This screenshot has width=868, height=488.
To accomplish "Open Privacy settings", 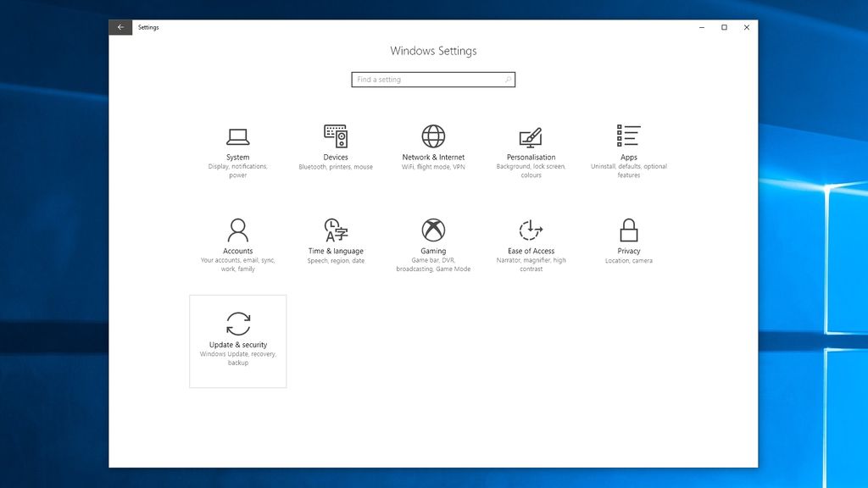I will (x=628, y=237).
